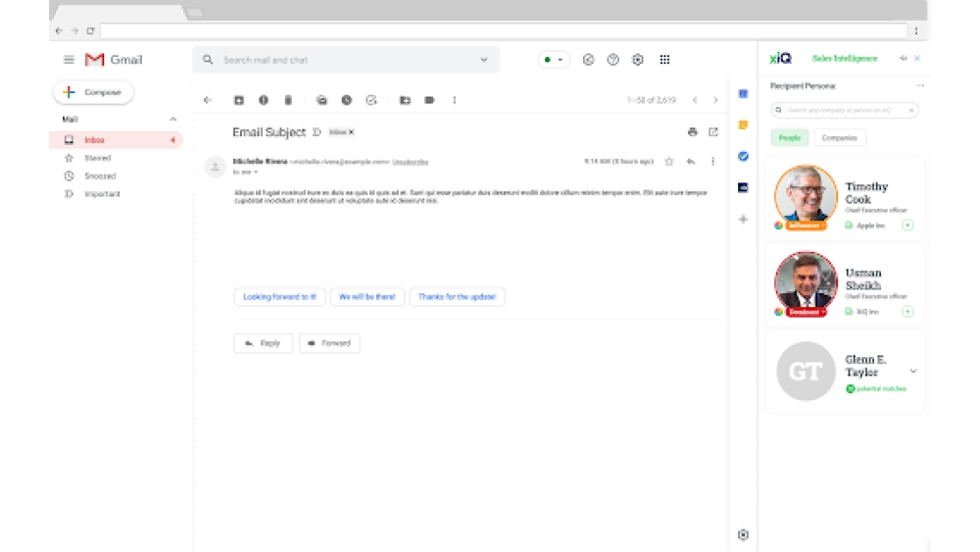This screenshot has height=552, width=980.
Task: Switch to the Companies tab
Action: 840,137
